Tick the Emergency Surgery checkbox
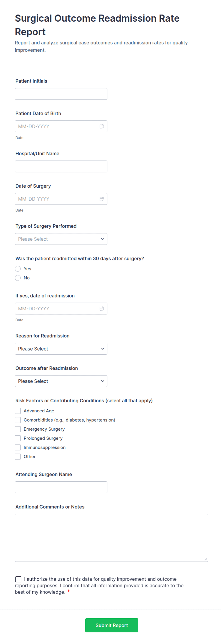This screenshot has width=221, height=644. pos(18,429)
